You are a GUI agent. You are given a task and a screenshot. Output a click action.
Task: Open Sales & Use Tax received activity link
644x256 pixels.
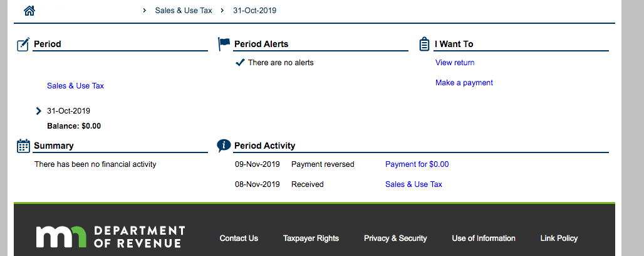413,184
